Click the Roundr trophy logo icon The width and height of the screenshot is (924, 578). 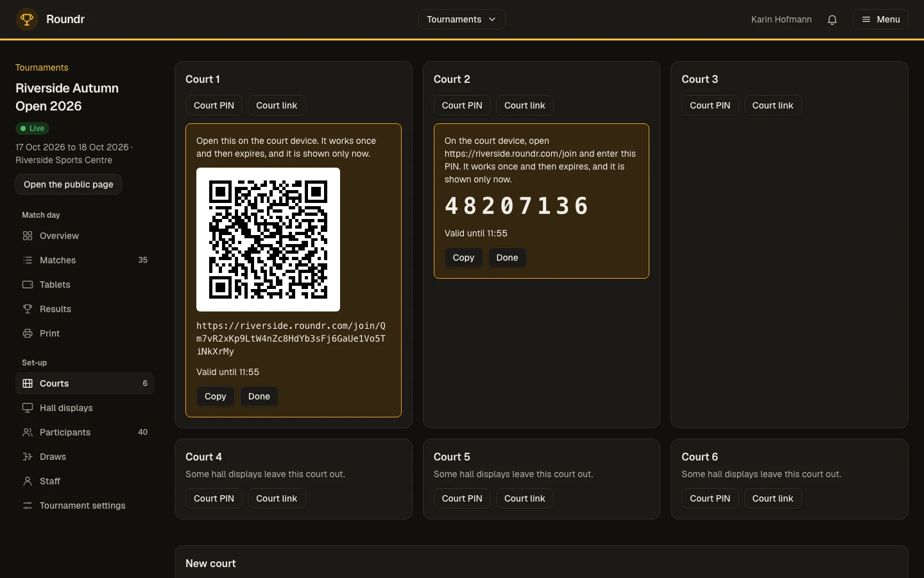click(x=27, y=19)
